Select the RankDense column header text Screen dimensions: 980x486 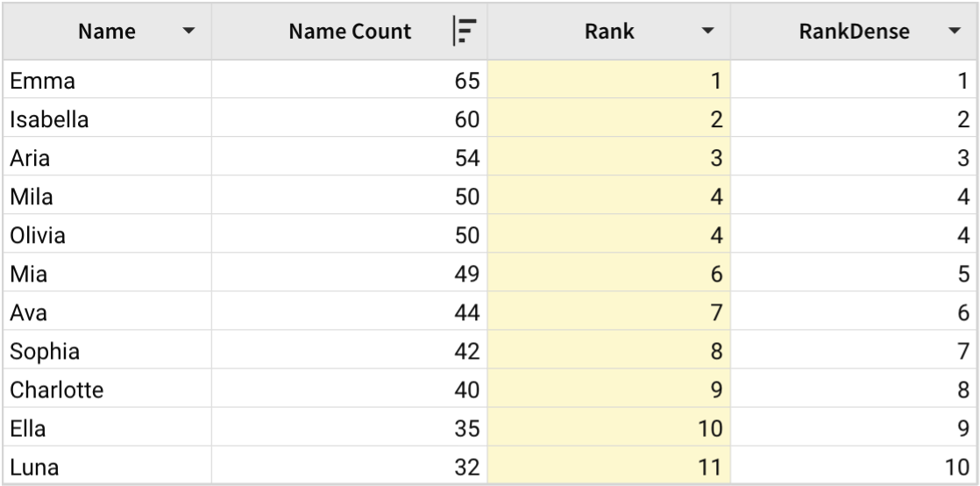tap(842, 32)
